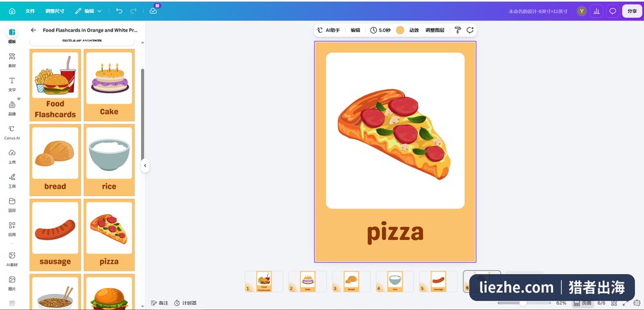The image size is (644, 310).
Task: Select the bread template card
Action: pyautogui.click(x=55, y=160)
